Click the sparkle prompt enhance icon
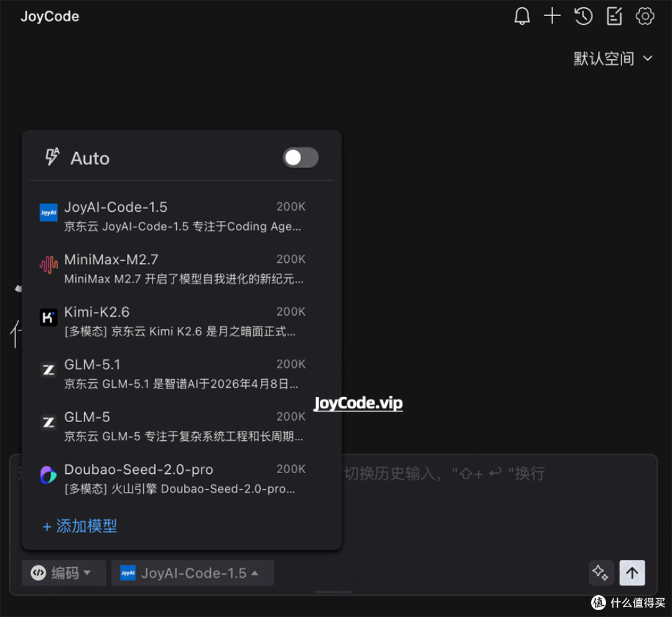Viewport: 672px width, 617px height. pyautogui.click(x=601, y=573)
